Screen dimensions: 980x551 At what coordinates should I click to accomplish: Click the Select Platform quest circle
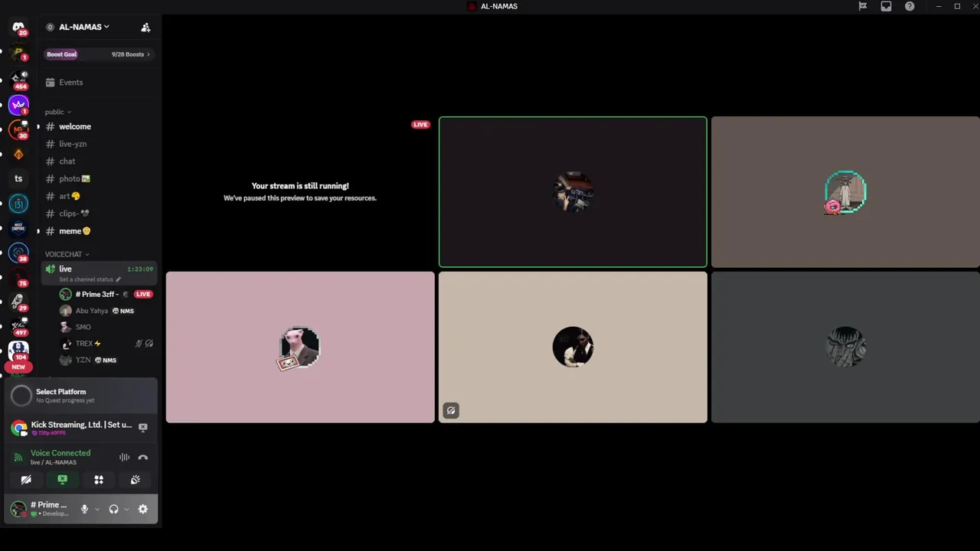tap(21, 395)
